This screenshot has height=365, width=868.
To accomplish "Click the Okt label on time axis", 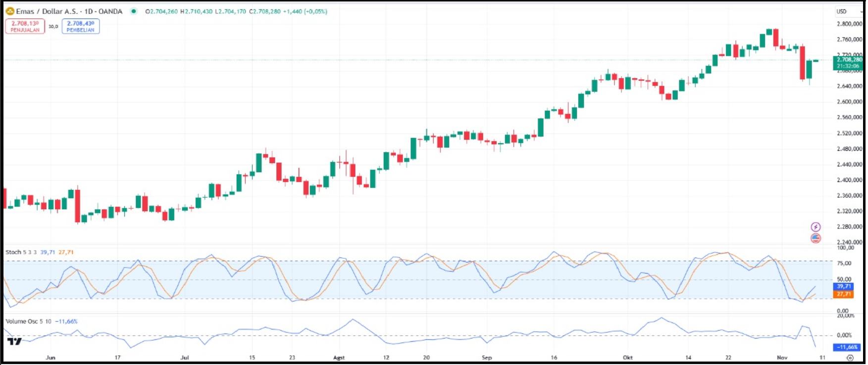I will 627,358.
